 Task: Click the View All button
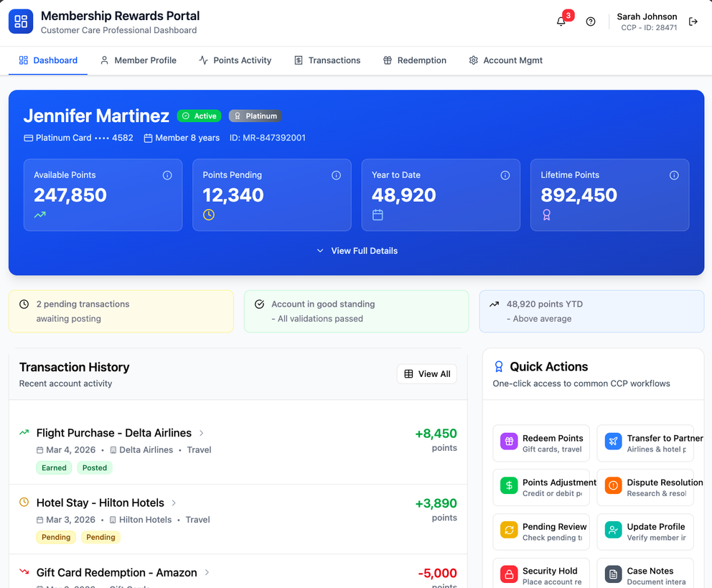(x=427, y=373)
